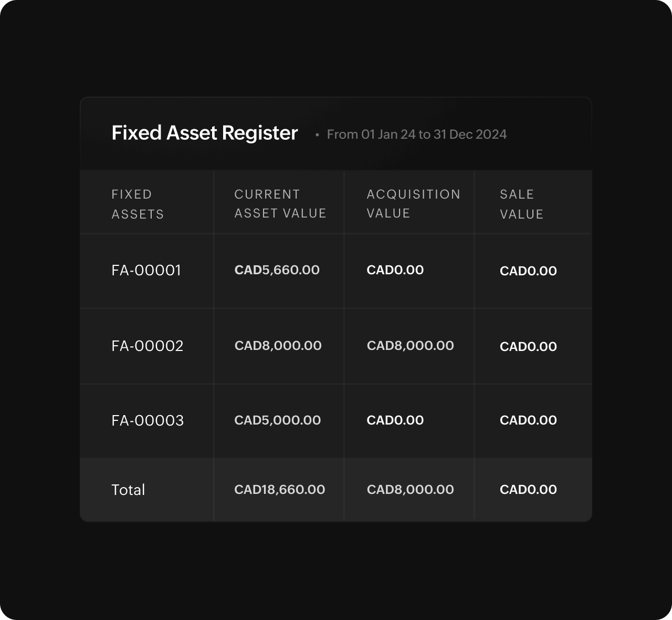Click the Fixed Assets column header
672x620 pixels.
tap(138, 204)
